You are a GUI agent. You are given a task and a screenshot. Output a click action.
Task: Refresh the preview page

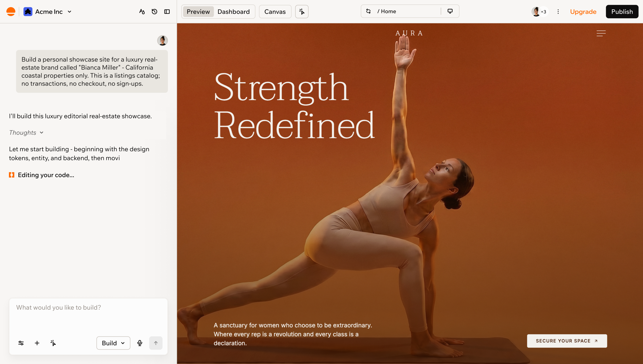click(368, 11)
